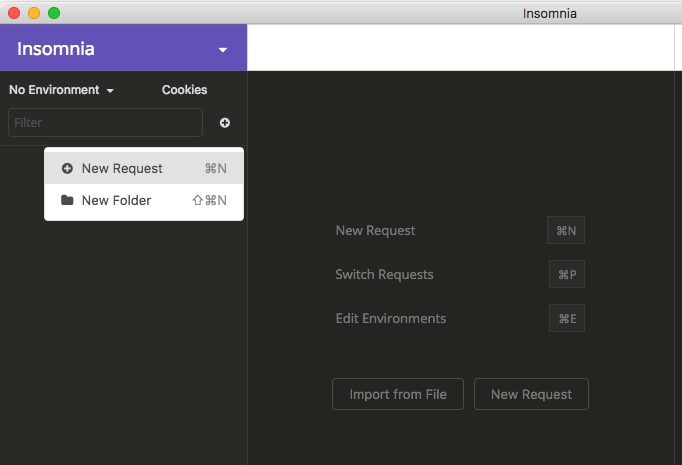Close the window with the red button

[x=14, y=13]
